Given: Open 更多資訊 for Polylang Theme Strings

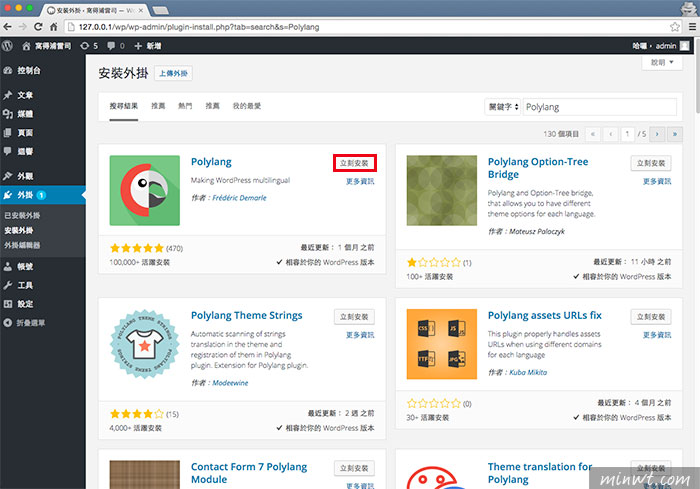Looking at the screenshot, I should click(360, 335).
